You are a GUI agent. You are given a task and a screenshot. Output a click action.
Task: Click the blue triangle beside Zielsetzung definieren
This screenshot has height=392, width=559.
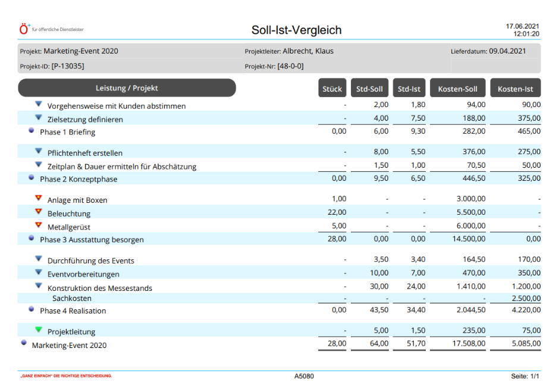tap(39, 117)
